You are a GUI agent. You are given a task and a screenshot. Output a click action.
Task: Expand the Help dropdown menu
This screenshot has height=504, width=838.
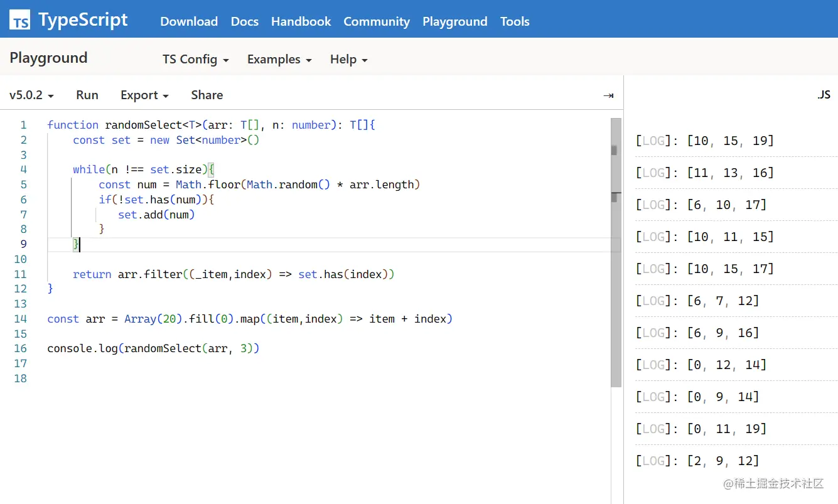click(349, 59)
